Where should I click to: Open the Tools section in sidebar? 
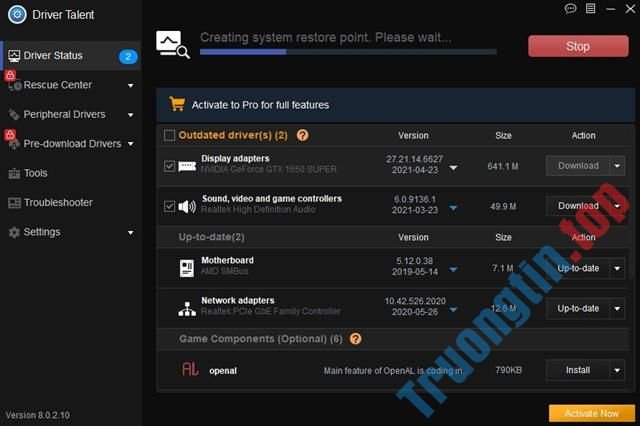(x=36, y=173)
